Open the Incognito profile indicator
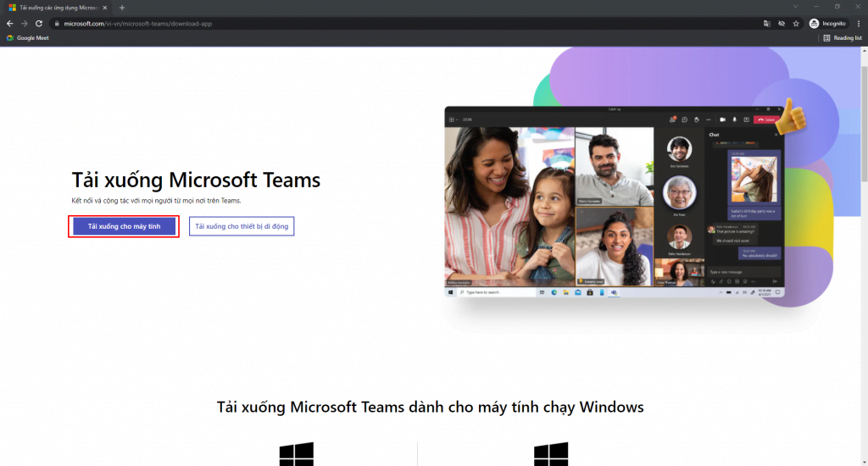 click(827, 23)
